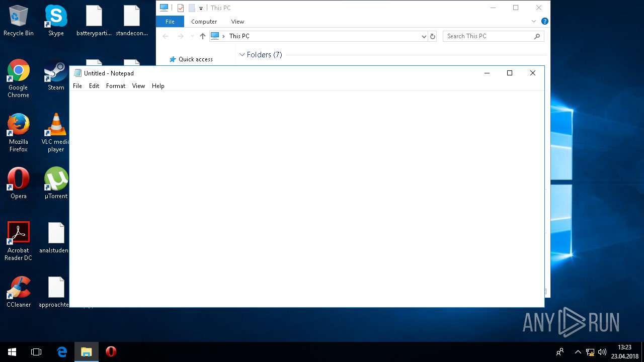Click the People icon in the system tray

pos(559,352)
